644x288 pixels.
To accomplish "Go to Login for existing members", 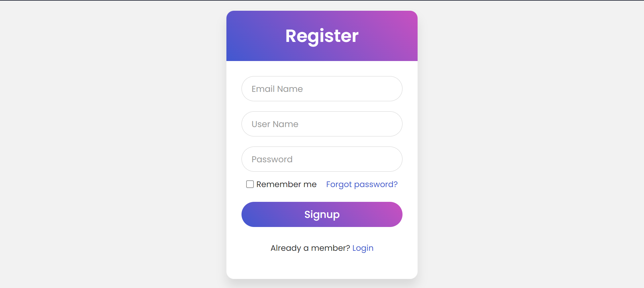I will tap(363, 248).
